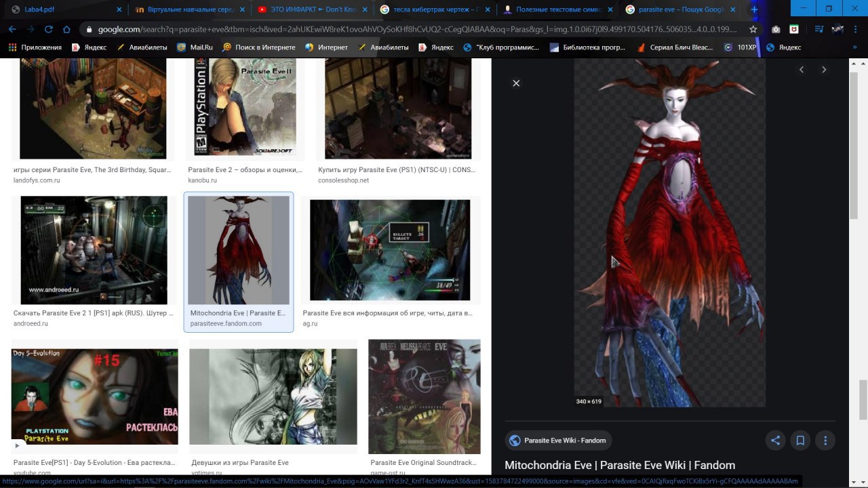Show the hidden bookmarks overflow chevron
This screenshot has width=868, height=488.
tap(856, 47)
